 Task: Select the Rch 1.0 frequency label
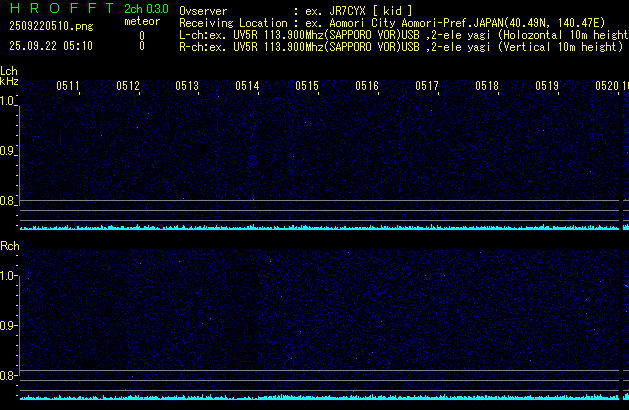tap(9, 275)
